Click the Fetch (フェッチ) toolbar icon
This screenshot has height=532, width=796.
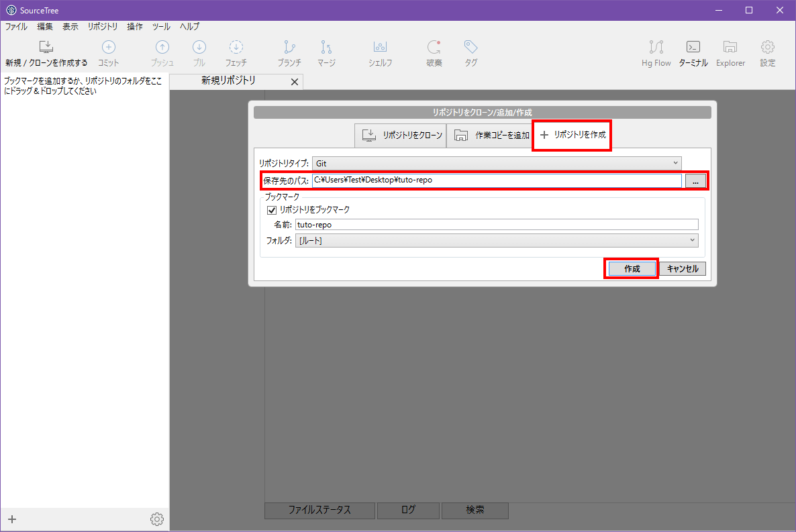236,47
